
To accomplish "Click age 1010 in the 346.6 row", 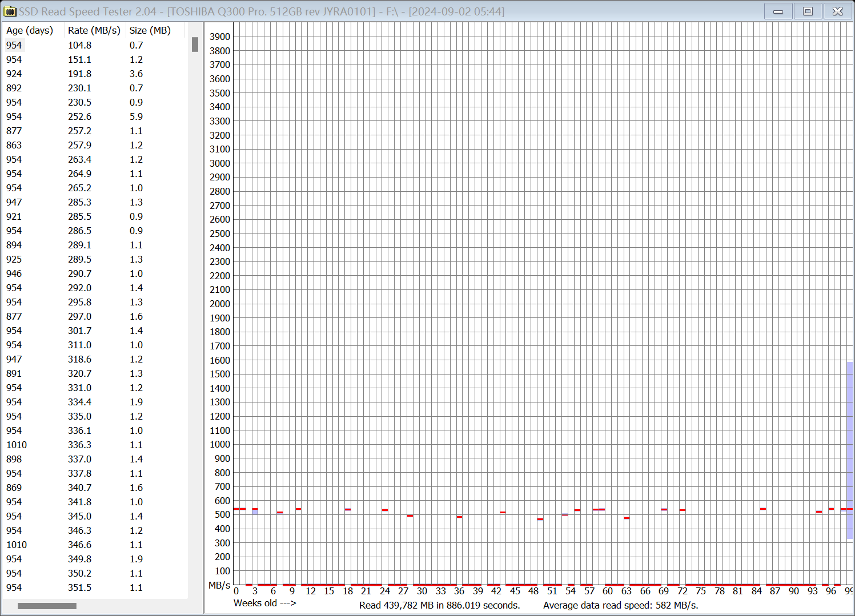I will click(x=17, y=545).
